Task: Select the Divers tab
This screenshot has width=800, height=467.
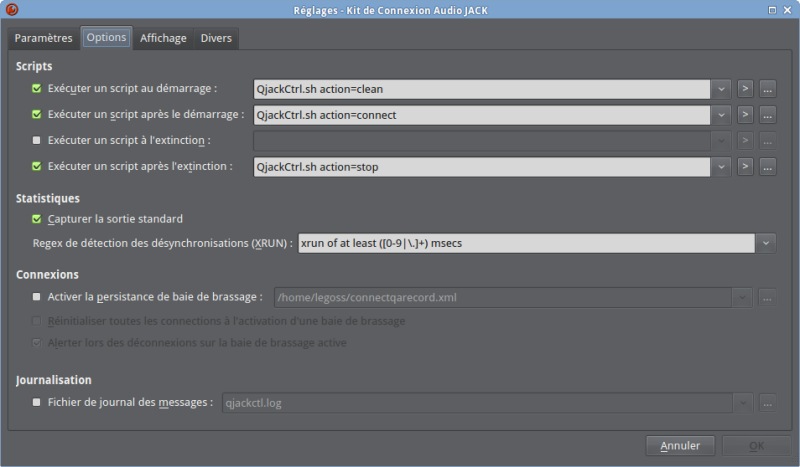Action: click(216, 38)
